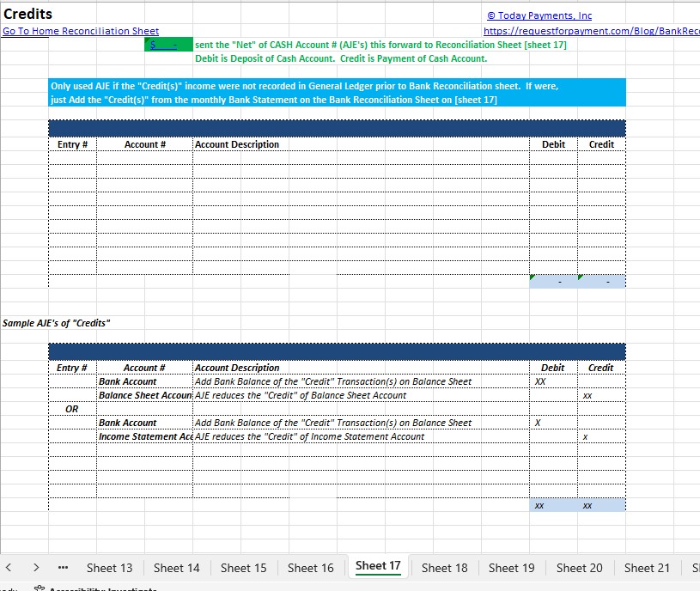Select the blue "Only used AJE" instruction banner

[x=337, y=93]
